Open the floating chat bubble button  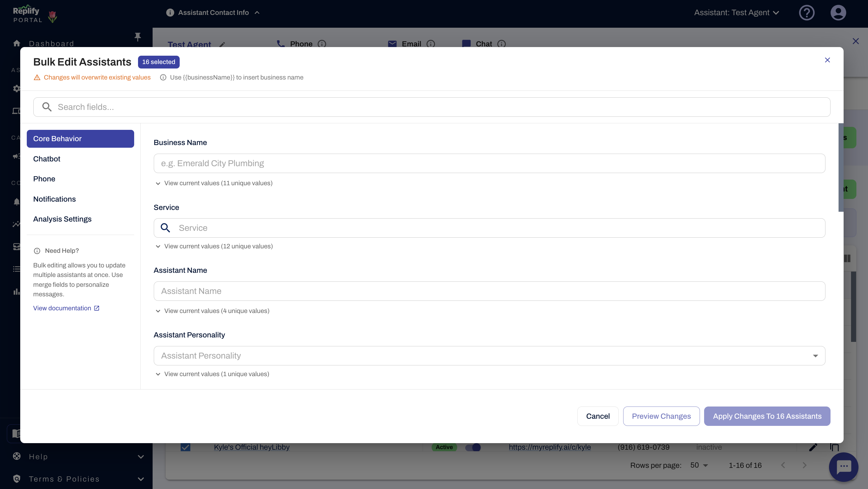(x=844, y=467)
